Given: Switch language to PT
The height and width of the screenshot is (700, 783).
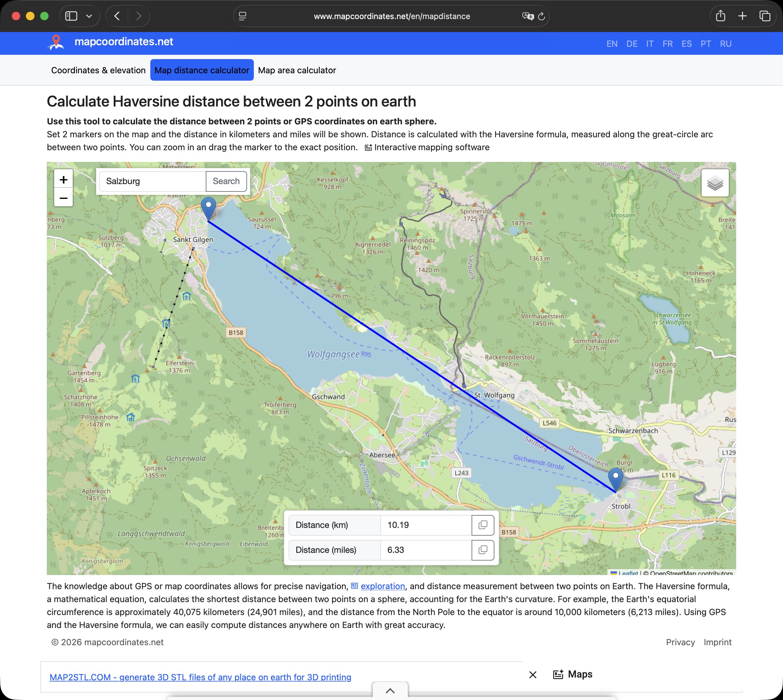Looking at the screenshot, I should point(706,44).
